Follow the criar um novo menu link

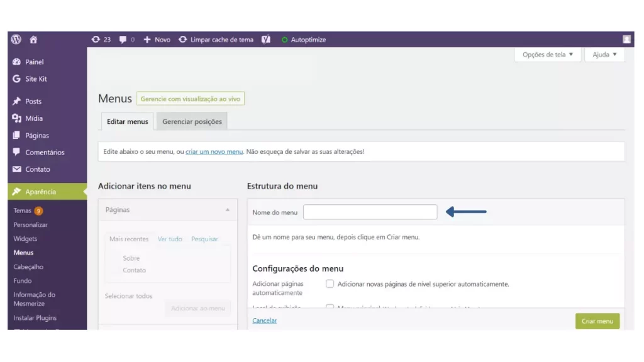click(x=214, y=151)
